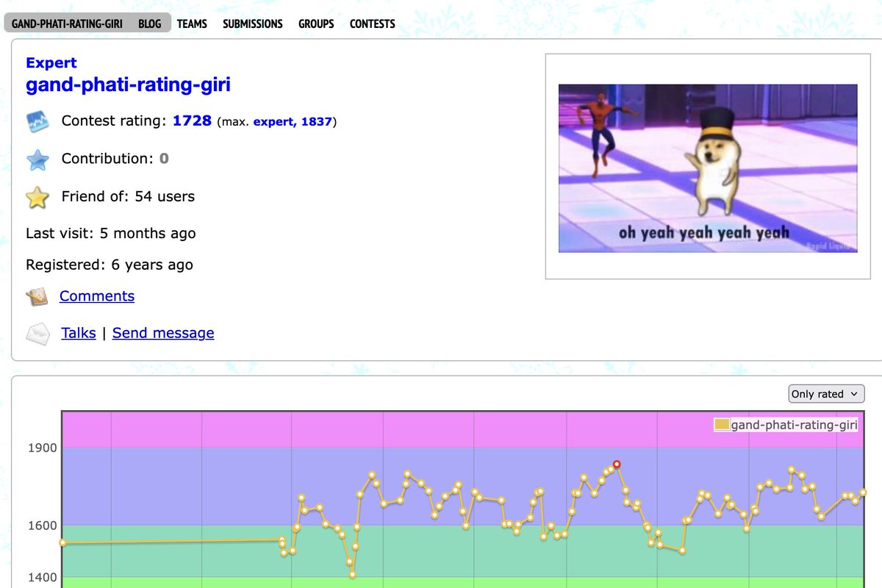Image resolution: width=882 pixels, height=588 pixels.
Task: Open the Comments link
Action: tap(97, 296)
